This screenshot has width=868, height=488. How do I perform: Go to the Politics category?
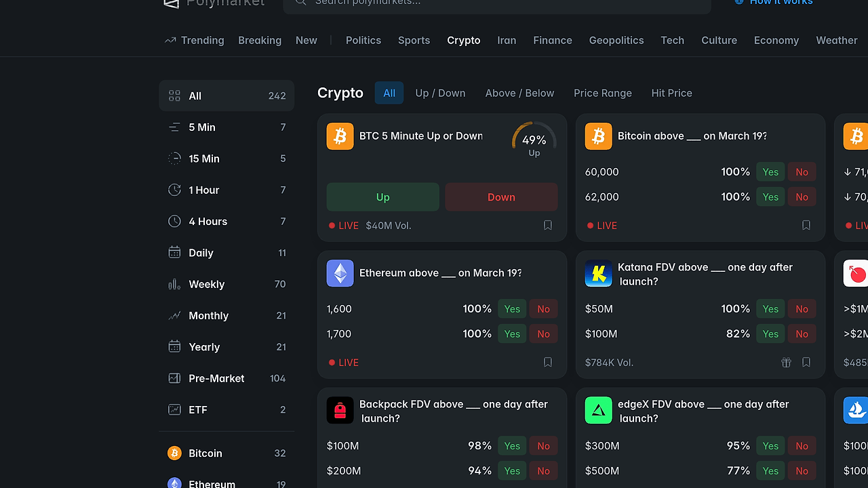pyautogui.click(x=363, y=40)
